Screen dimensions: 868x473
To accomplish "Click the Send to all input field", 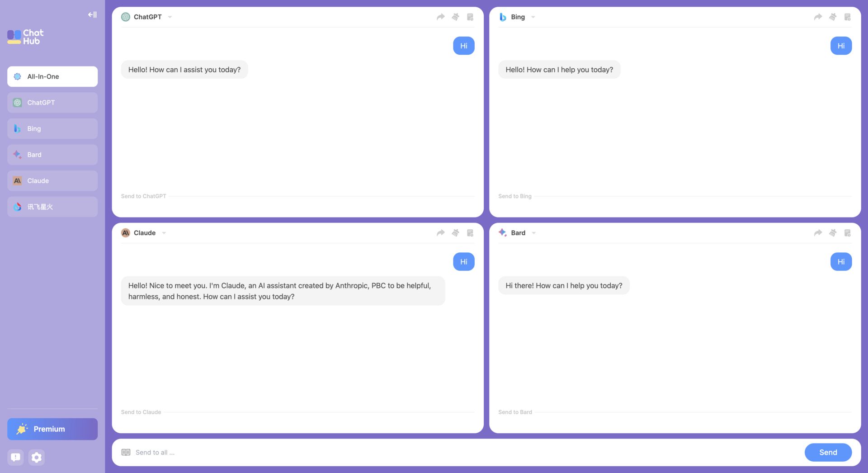I will [316, 452].
